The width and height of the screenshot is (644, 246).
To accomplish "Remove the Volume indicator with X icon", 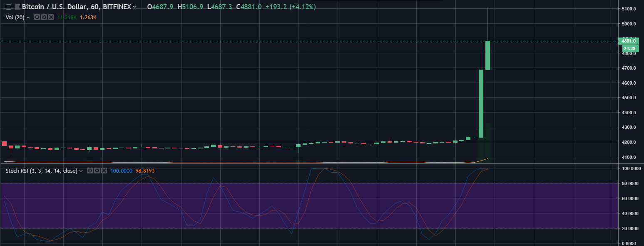I will point(51,18).
